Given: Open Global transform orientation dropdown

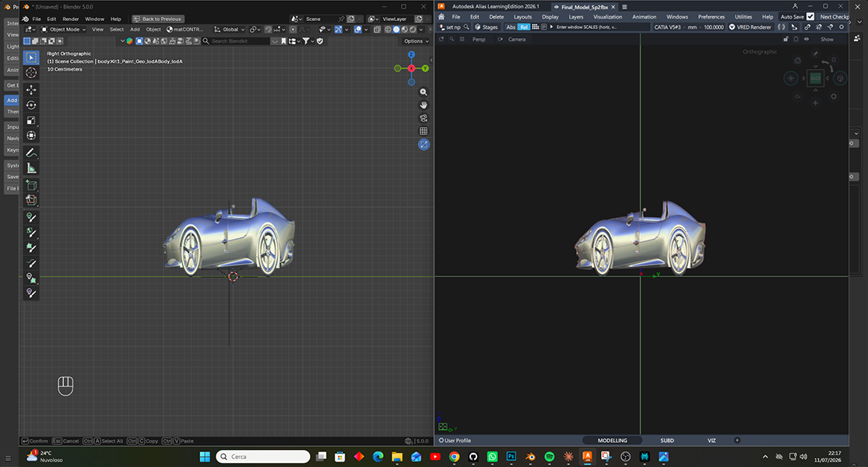Looking at the screenshot, I should [x=229, y=30].
